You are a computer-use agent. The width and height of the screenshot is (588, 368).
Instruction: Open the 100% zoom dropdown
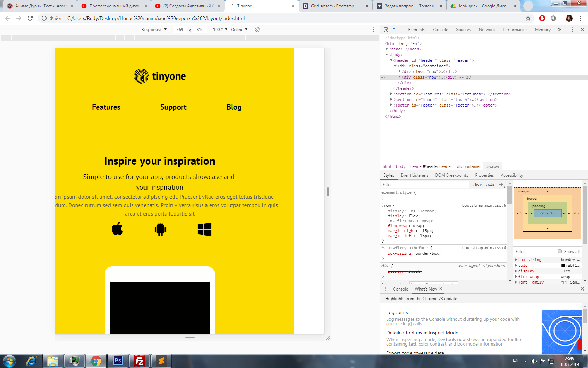coord(220,30)
